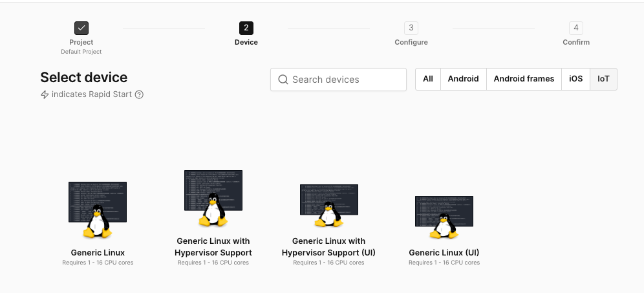Choose the Generic Linux (UI) device thumbnail
The image size is (644, 293).
pyautogui.click(x=444, y=217)
